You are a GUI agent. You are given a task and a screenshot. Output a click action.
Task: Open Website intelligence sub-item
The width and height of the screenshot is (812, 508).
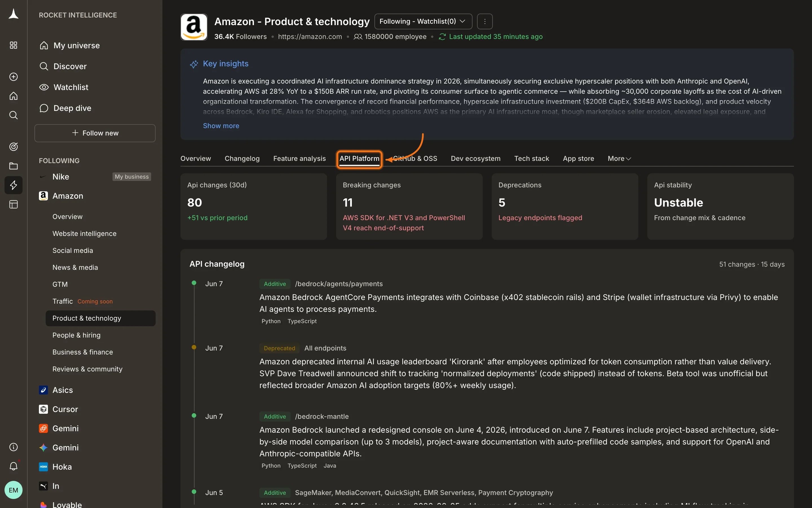click(84, 233)
